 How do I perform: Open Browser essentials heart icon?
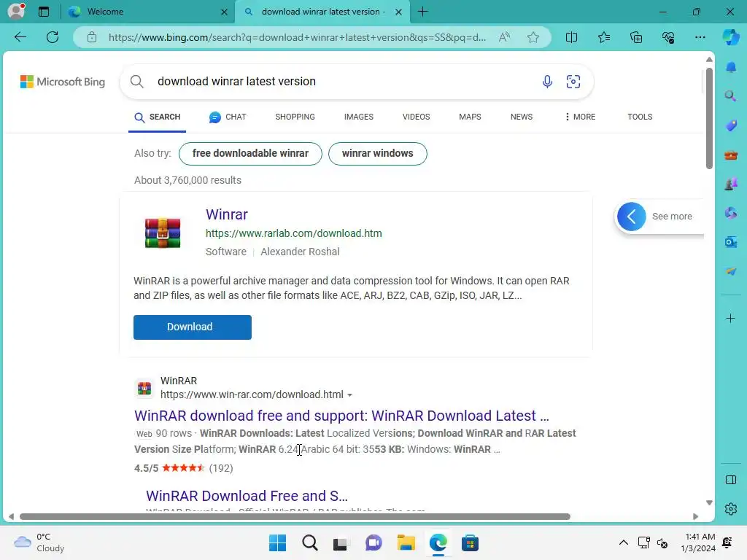tap(668, 37)
